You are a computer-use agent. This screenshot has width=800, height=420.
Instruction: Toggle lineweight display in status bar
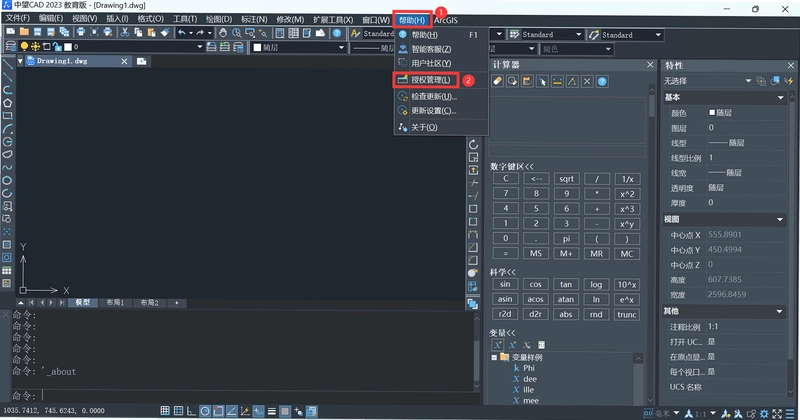(271, 411)
